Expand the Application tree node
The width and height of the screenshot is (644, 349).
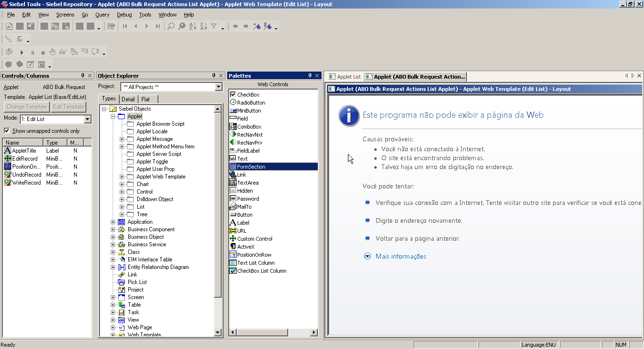(x=113, y=222)
